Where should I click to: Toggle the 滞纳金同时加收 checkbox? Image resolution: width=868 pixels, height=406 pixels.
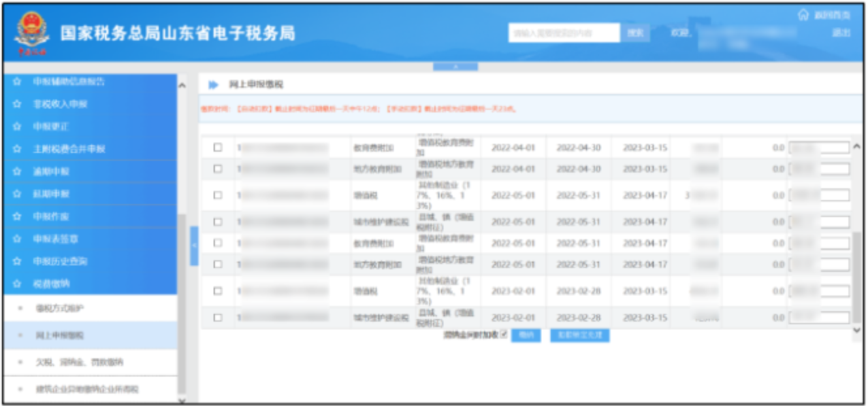[x=504, y=335]
